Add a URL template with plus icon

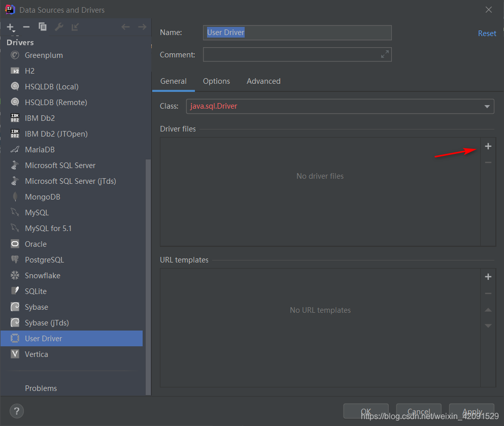click(488, 277)
